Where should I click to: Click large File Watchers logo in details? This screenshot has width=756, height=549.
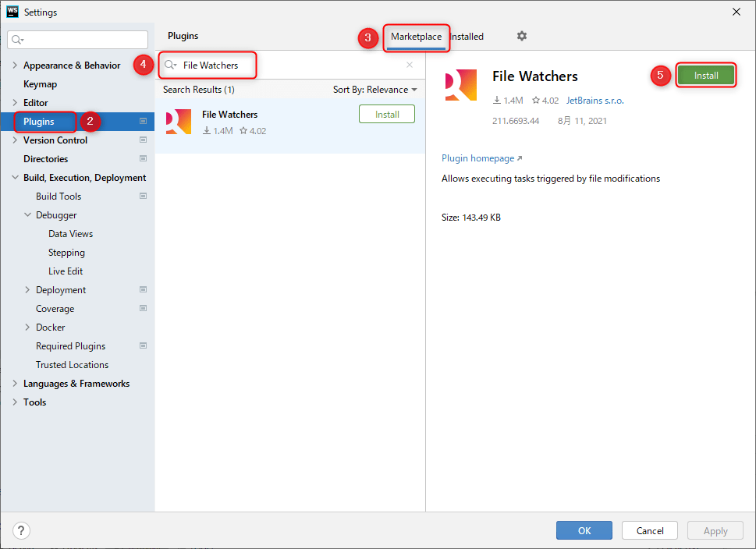(461, 85)
